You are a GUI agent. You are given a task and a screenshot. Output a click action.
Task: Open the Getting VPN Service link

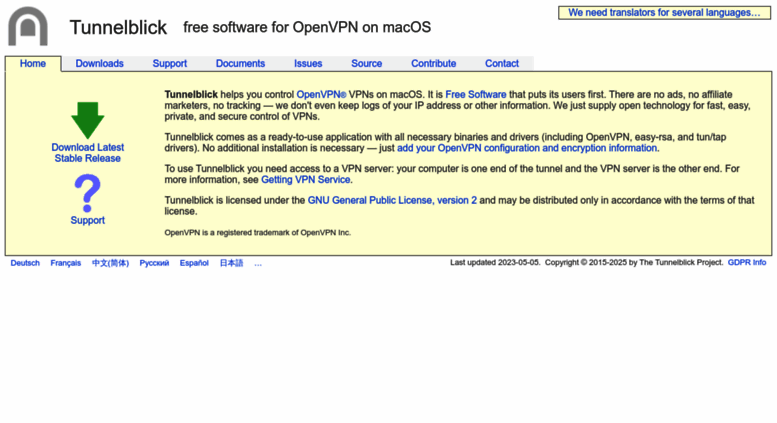[305, 180]
